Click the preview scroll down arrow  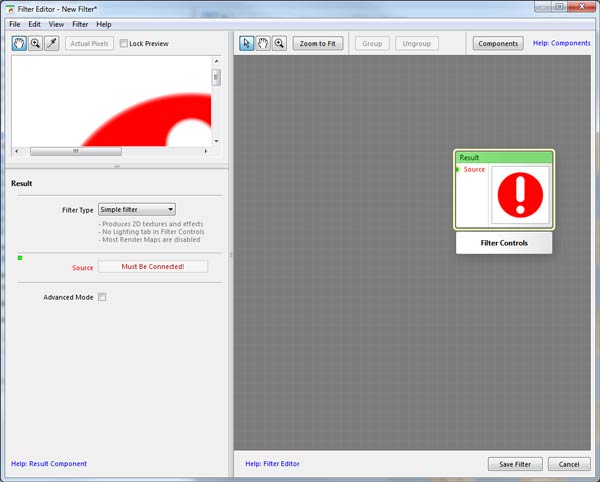[216, 141]
